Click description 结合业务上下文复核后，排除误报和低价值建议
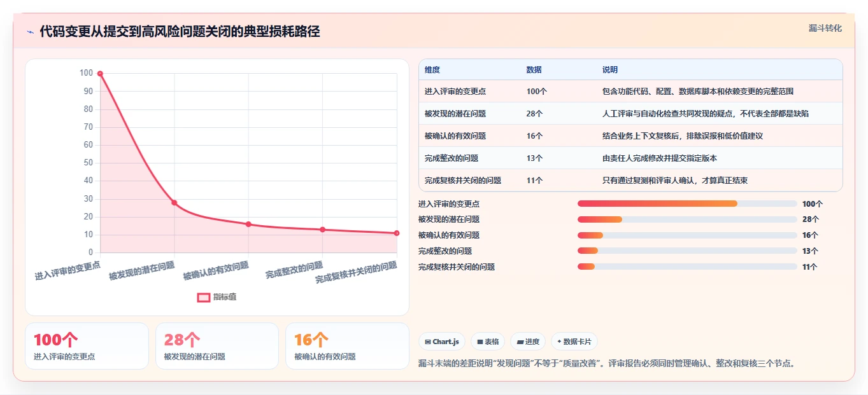This screenshot has height=395, width=868. (x=683, y=136)
